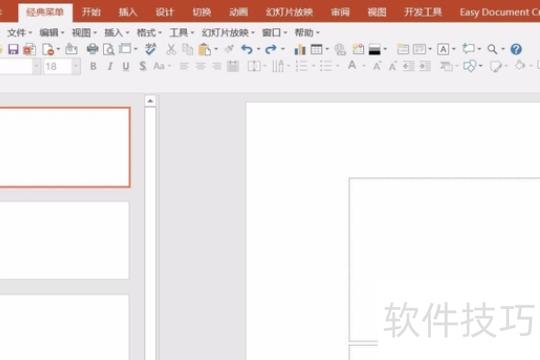Open the 文件 menu
Image resolution: width=540 pixels, height=360 pixels.
point(20,33)
